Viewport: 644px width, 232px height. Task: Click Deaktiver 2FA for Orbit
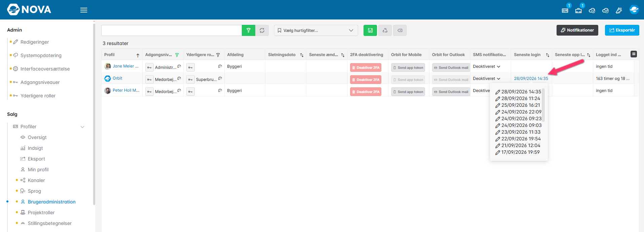[366, 80]
